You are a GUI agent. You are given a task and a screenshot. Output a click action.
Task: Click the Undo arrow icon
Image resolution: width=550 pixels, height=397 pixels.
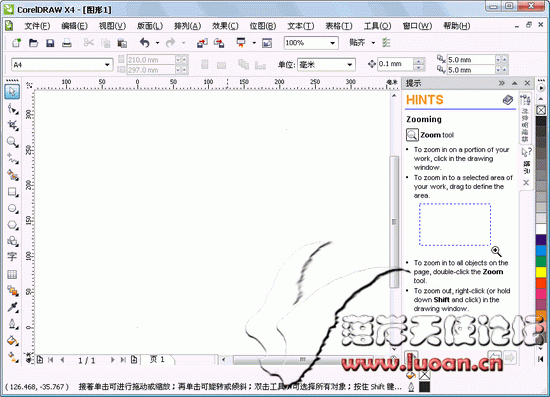click(145, 43)
